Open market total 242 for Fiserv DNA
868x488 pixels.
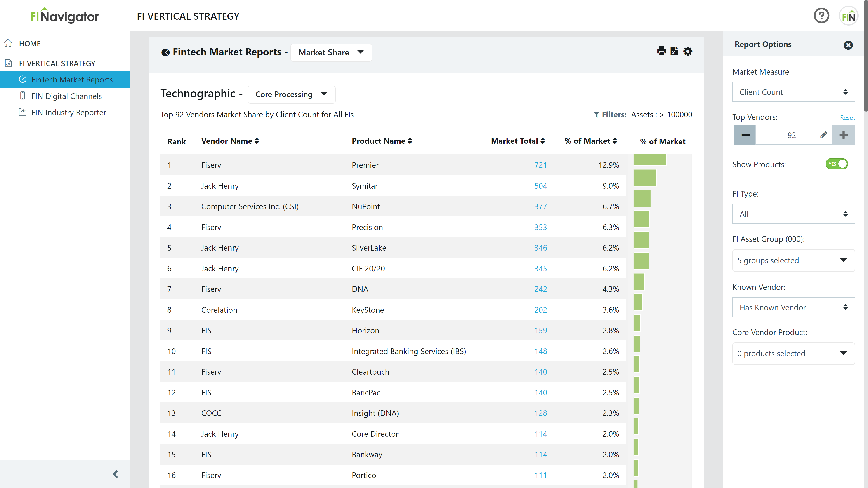tap(540, 289)
